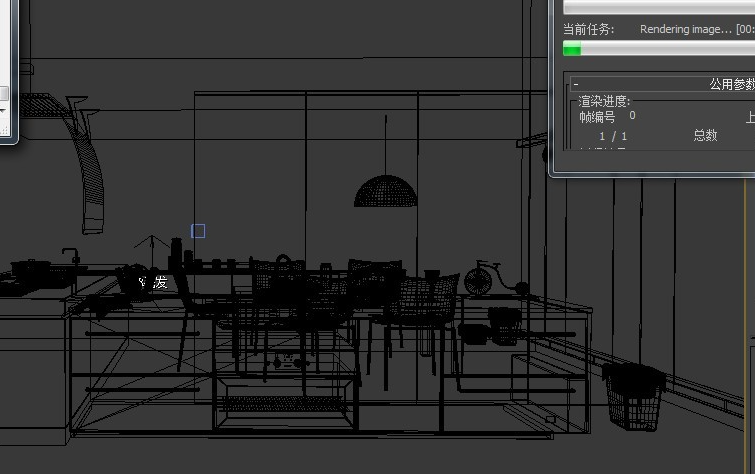
Task: Select the kitchen faucet wireframe
Action: tap(70, 256)
